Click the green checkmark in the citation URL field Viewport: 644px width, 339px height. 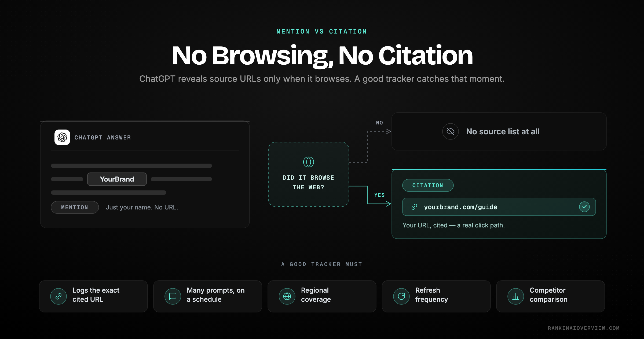tap(584, 207)
